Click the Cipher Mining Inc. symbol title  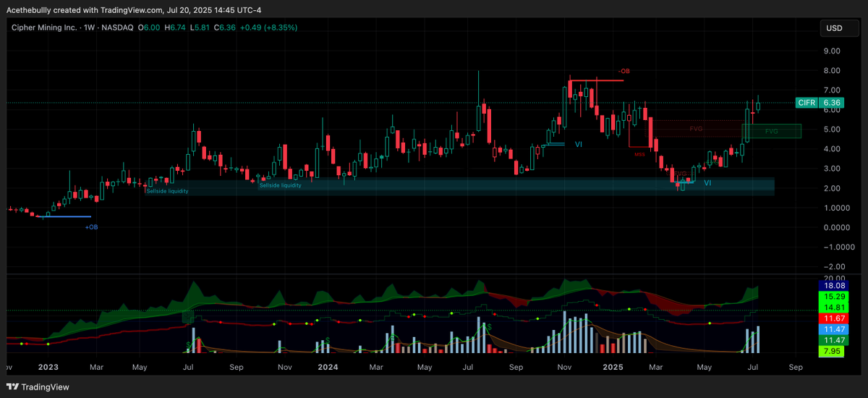(x=43, y=27)
